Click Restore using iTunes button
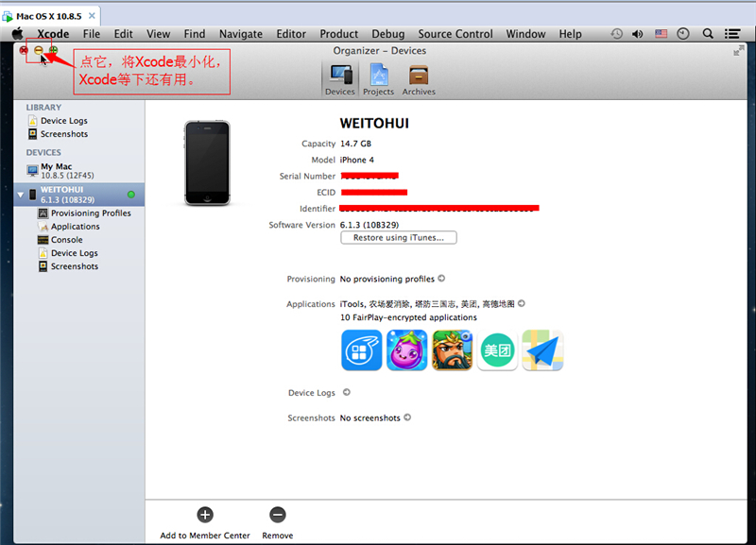The height and width of the screenshot is (545, 756). (x=399, y=238)
